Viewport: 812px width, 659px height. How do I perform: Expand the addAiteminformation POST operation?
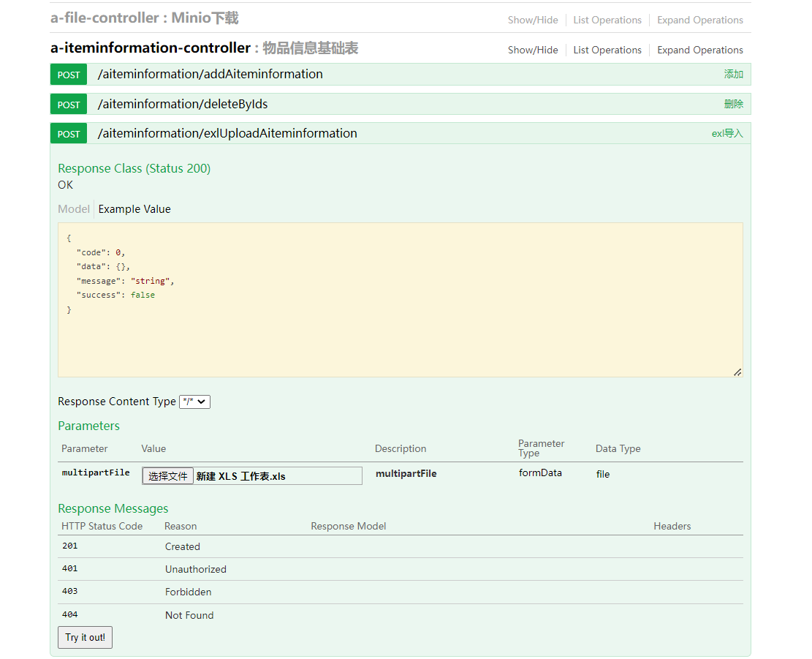(210, 74)
